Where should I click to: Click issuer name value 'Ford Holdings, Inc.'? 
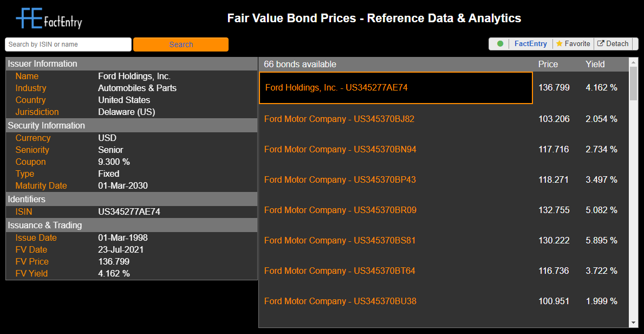pos(134,76)
